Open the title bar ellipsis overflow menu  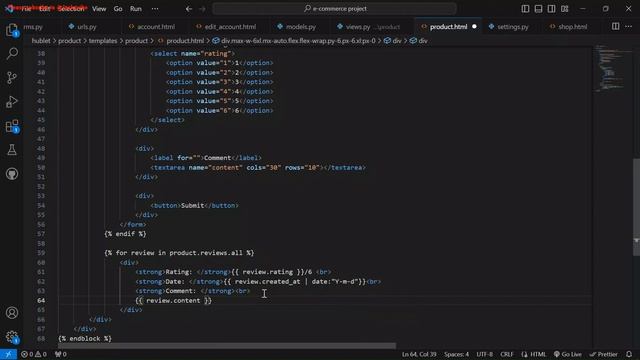click(155, 9)
